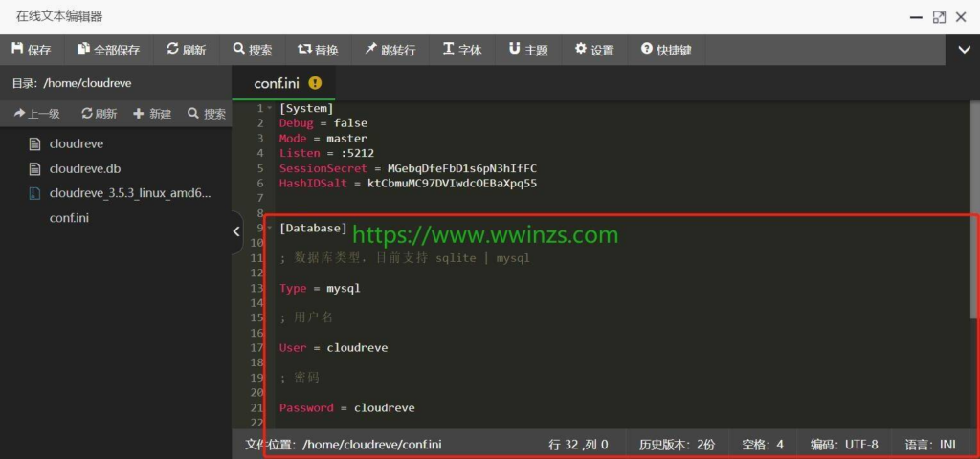
Task: Close the 在线文本编辑器 window
Action: [961, 17]
